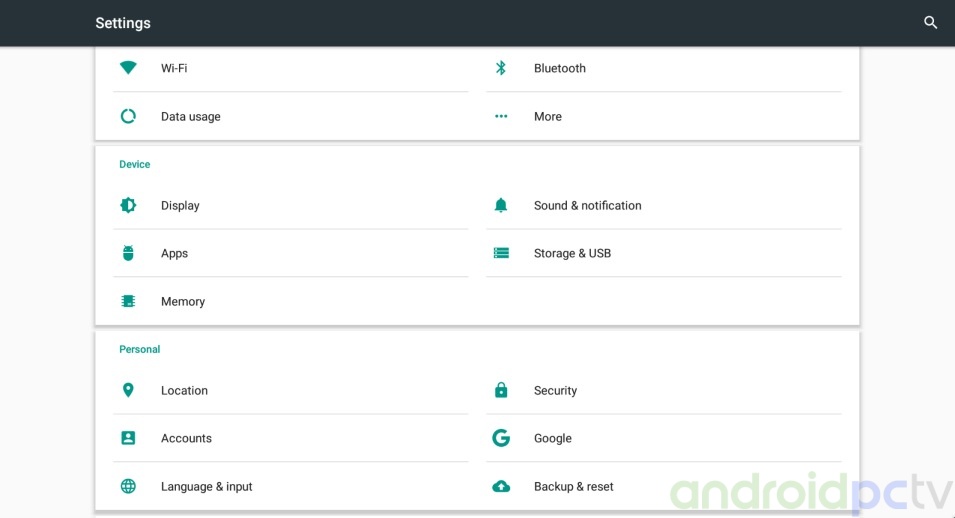Open Google settings entry
The width and height of the screenshot is (955, 518).
click(x=552, y=438)
